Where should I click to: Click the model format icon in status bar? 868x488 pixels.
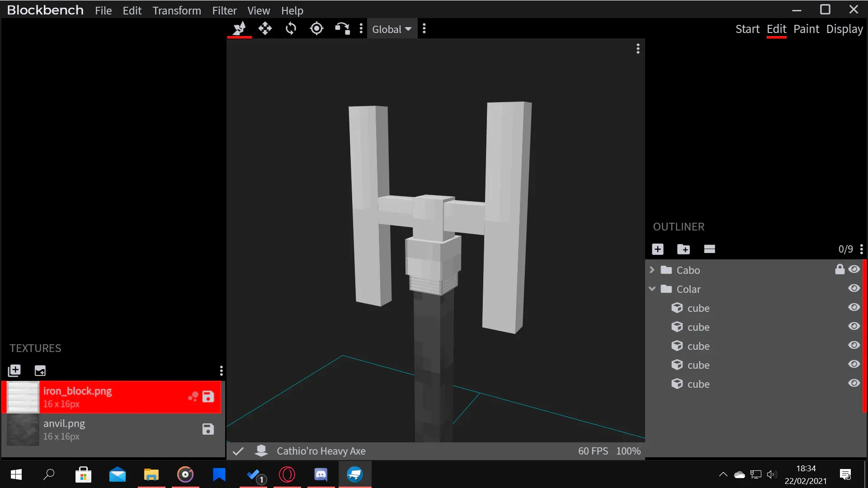tap(261, 450)
